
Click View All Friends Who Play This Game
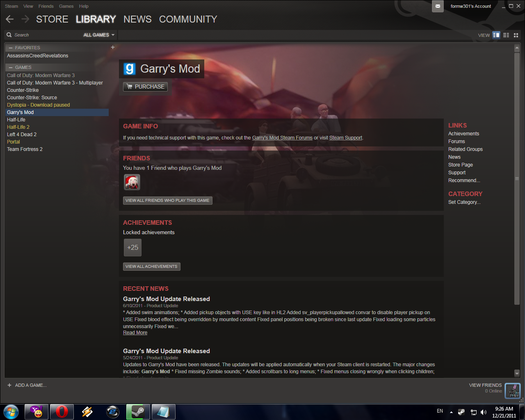(167, 200)
